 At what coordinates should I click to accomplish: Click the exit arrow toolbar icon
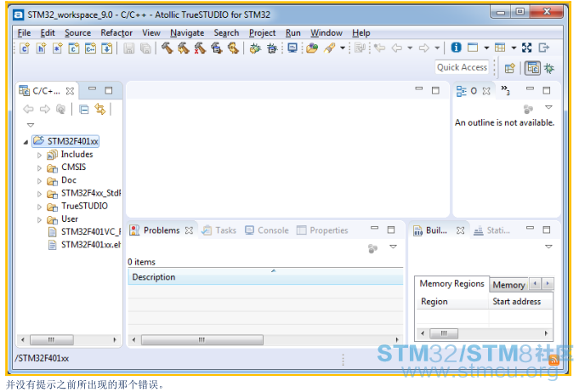coord(544,48)
